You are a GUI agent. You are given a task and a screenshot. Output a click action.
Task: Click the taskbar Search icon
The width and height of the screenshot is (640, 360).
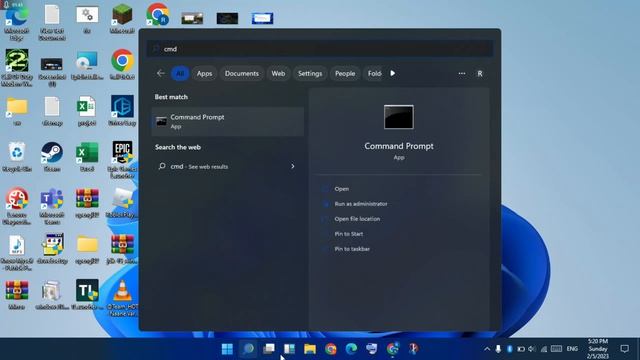click(248, 349)
